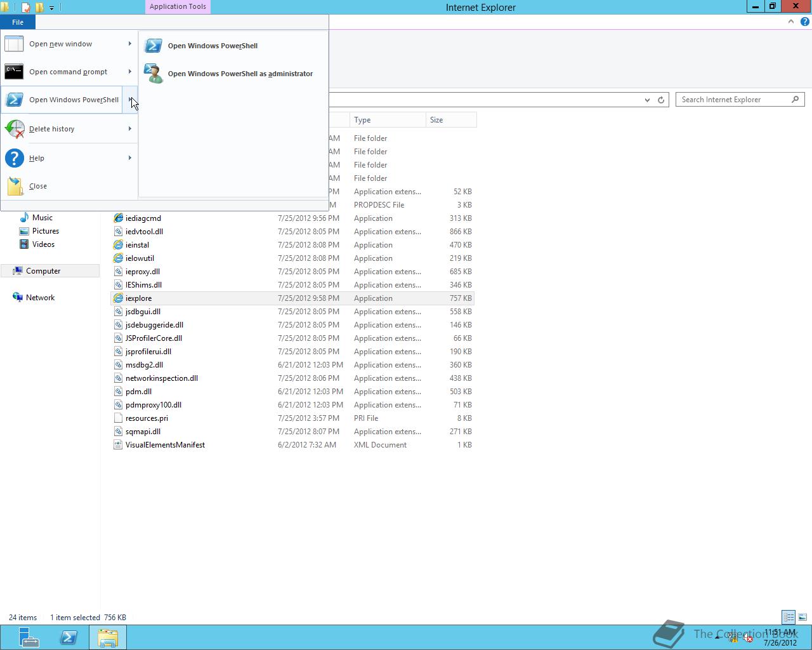
Task: Click the Videos library icon
Action: pyautogui.click(x=24, y=244)
